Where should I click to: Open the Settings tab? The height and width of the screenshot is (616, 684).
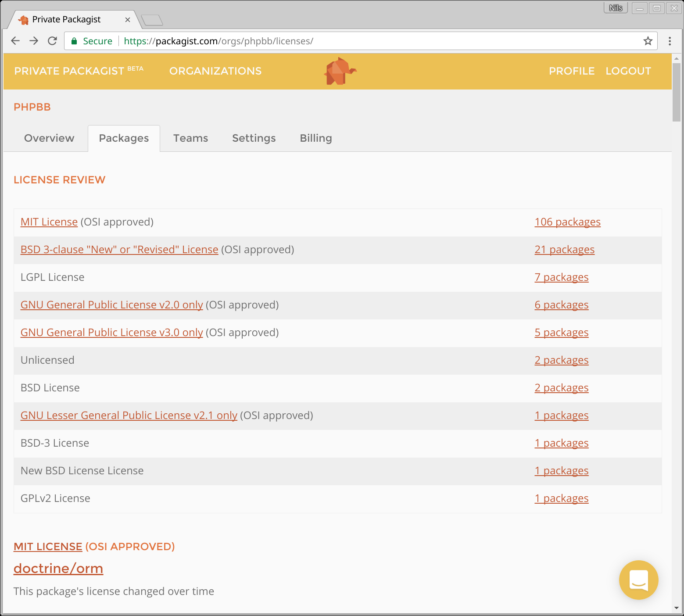[254, 138]
